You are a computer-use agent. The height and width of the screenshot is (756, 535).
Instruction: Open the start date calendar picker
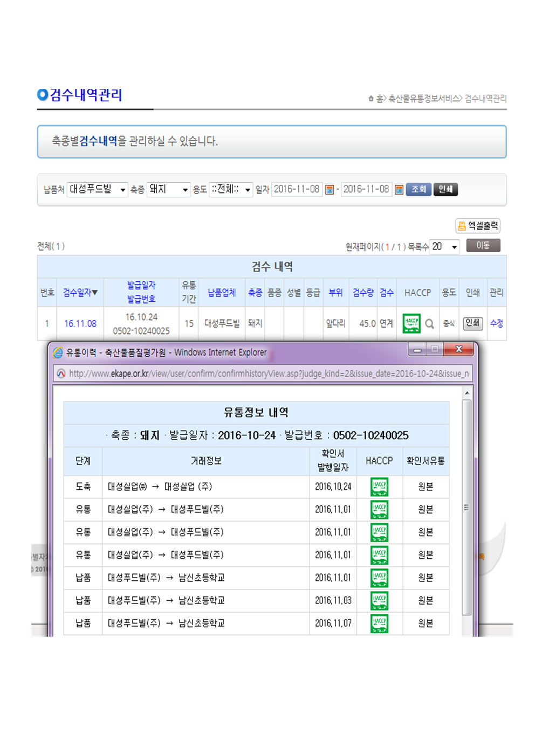pos(329,190)
